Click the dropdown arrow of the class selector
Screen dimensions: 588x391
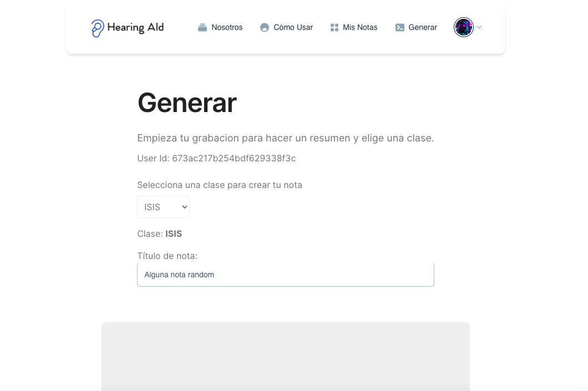coord(184,207)
